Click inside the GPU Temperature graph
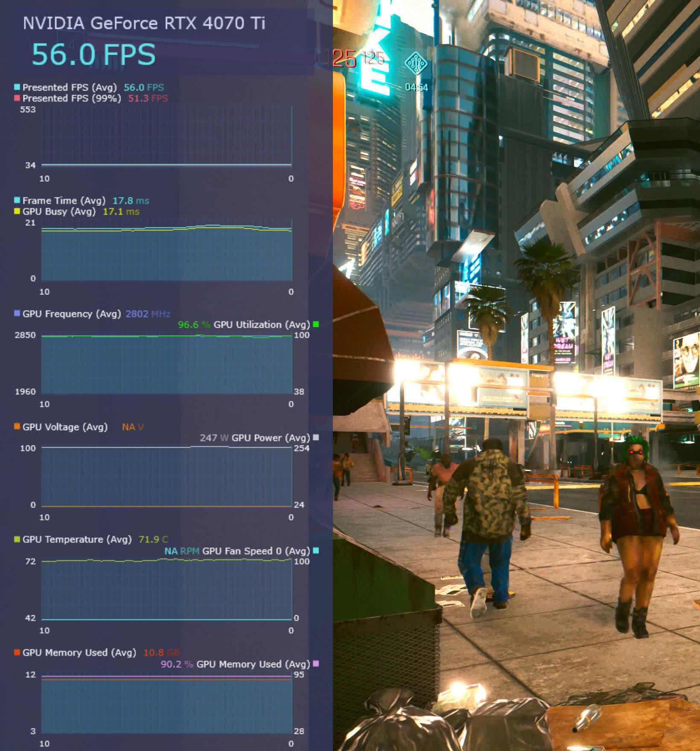 coord(166,590)
